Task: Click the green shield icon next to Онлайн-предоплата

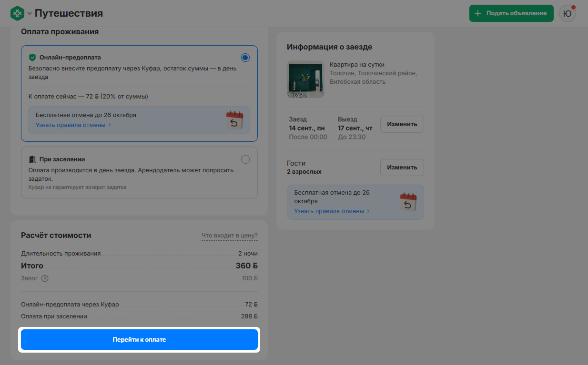Action: click(32, 58)
